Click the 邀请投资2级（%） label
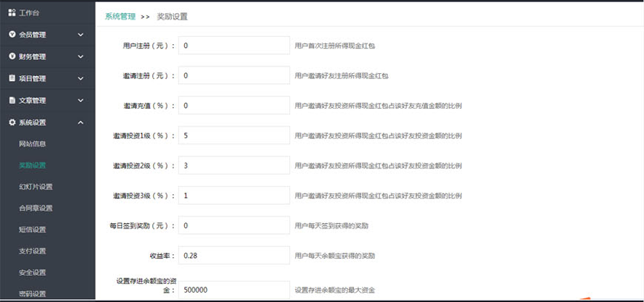644x302 pixels. pyautogui.click(x=144, y=165)
